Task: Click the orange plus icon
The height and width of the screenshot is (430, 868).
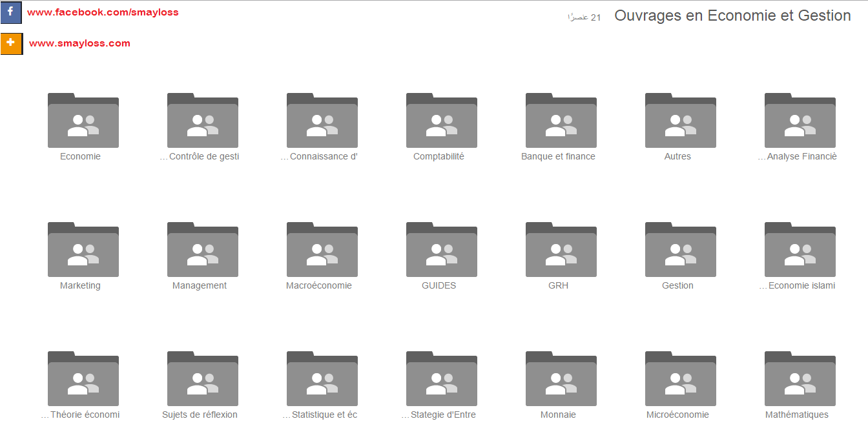Action: [11, 43]
